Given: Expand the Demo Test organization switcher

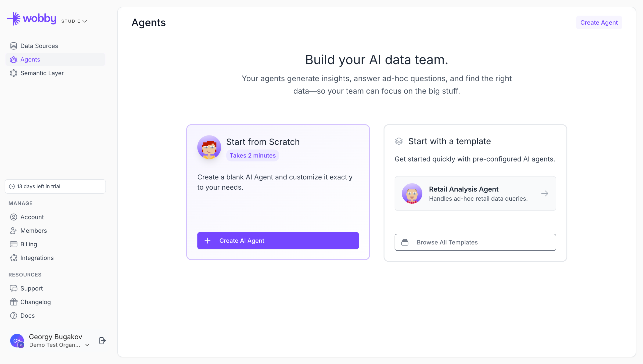Looking at the screenshot, I should [x=87, y=345].
